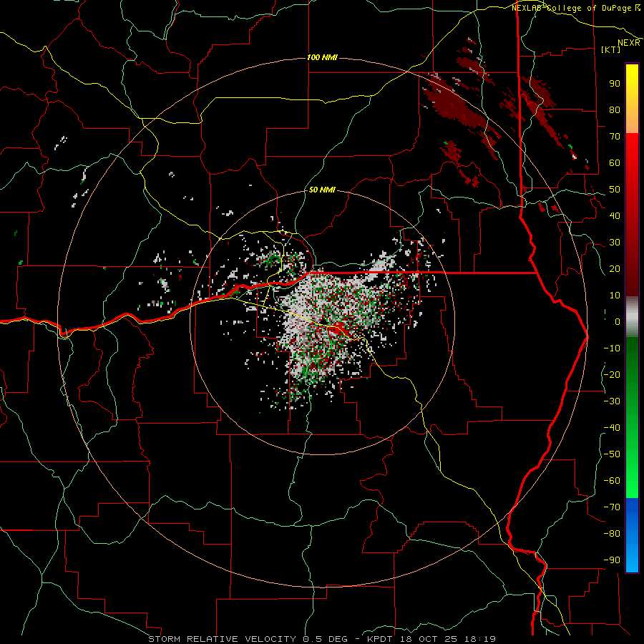Pick the blue band of the velocity scale
644x644 pixels.
(x=632, y=535)
